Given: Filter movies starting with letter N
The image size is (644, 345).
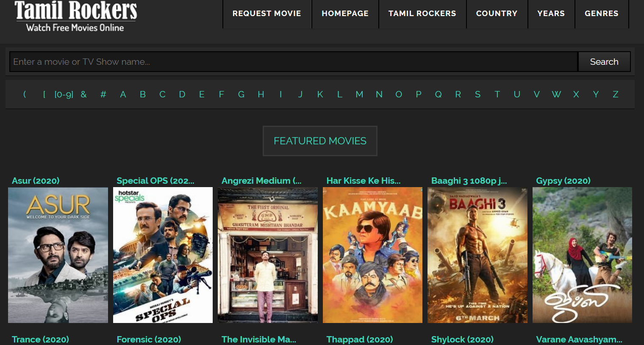Looking at the screenshot, I should point(379,94).
